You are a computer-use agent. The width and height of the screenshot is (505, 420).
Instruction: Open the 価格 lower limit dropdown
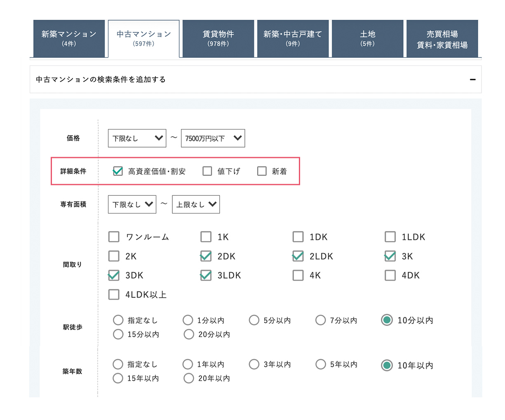137,138
